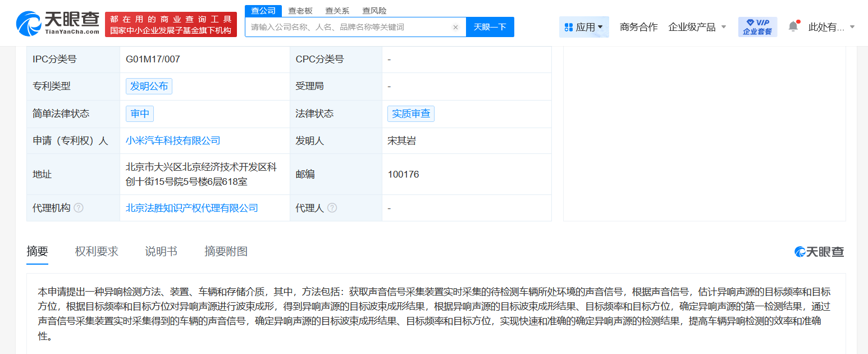The image size is (868, 354).
Task: Select the 查老板 search tab
Action: (x=300, y=11)
